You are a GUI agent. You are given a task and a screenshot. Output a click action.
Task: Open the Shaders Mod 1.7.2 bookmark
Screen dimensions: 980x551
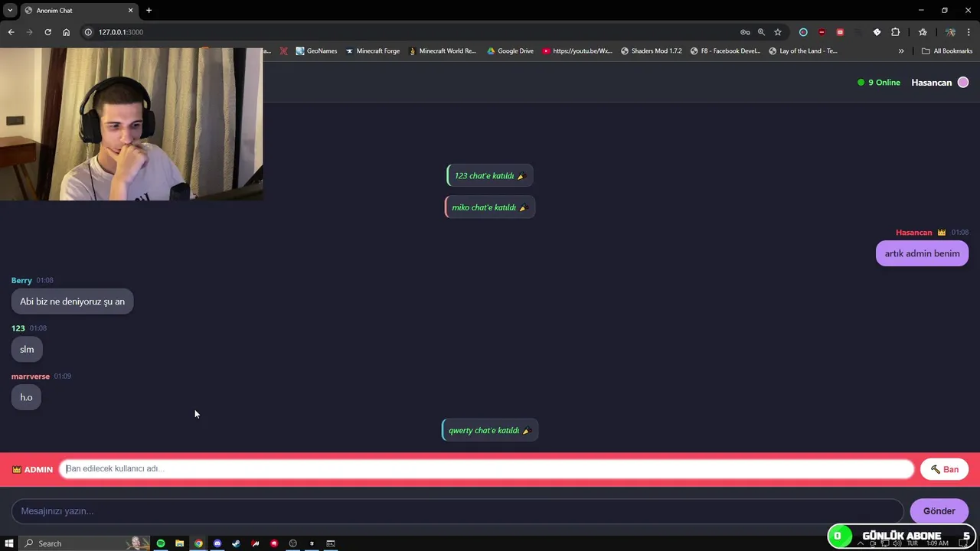651,51
